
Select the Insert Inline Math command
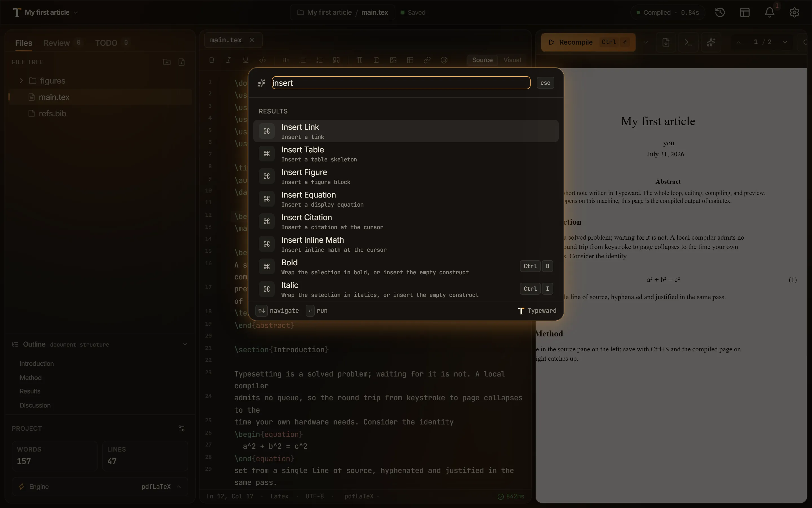[406, 244]
